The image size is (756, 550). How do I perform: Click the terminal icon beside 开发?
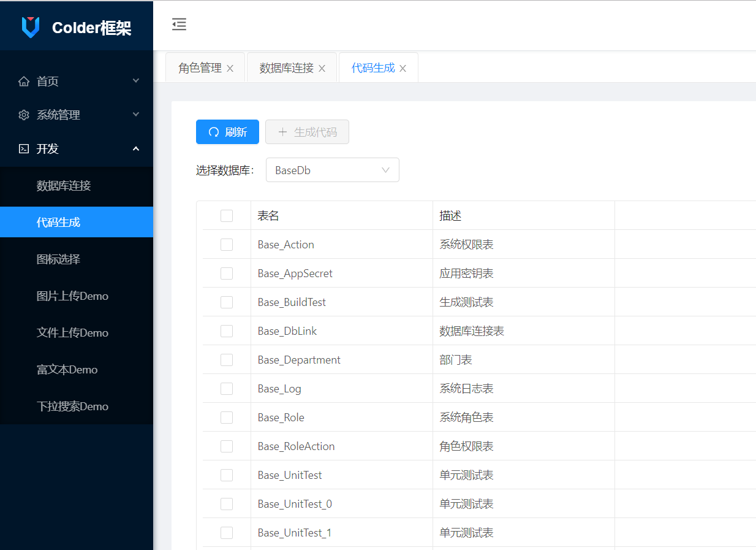tap(24, 149)
